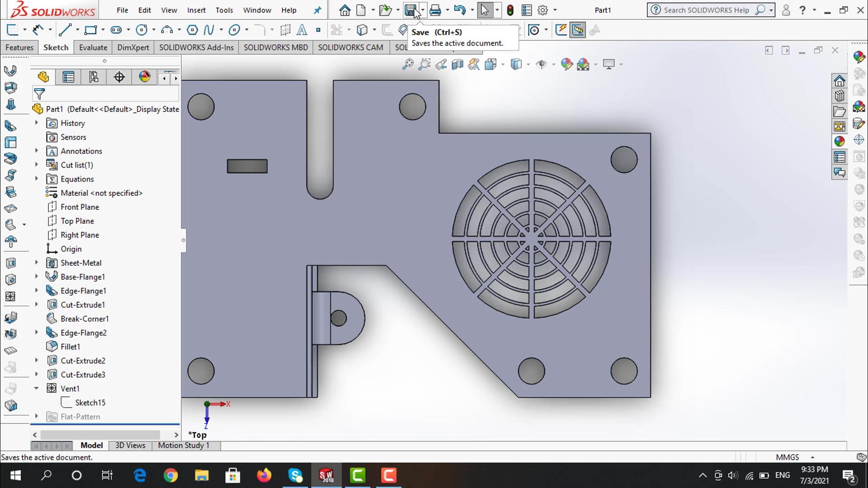
Task: Toggle the Hide/Show Items eye button
Action: click(x=541, y=64)
